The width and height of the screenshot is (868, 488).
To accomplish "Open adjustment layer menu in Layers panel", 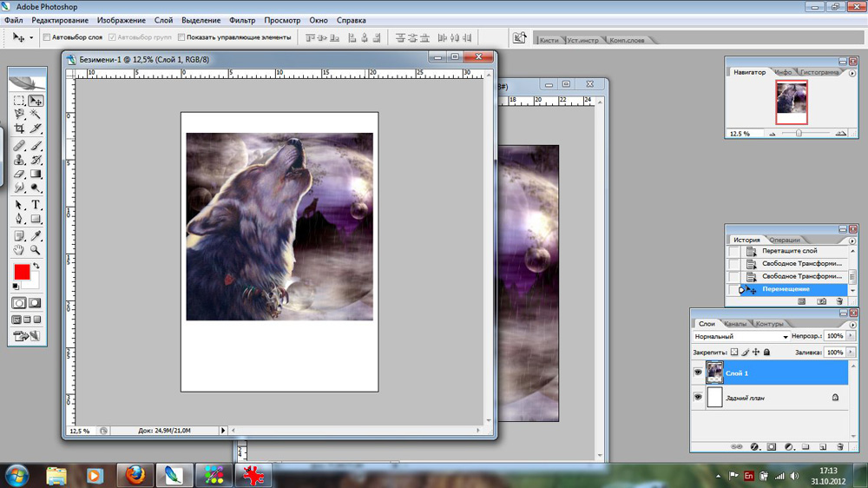I will (x=788, y=446).
